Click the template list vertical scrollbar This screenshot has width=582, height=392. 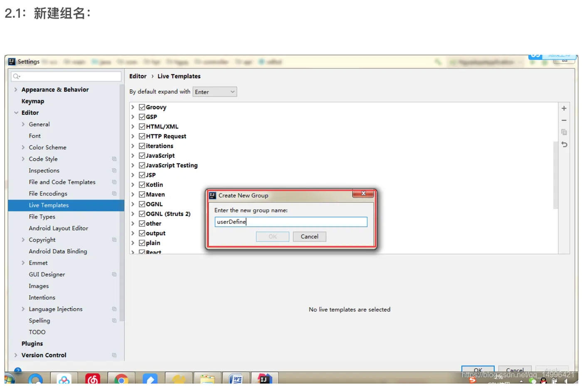pos(555,175)
